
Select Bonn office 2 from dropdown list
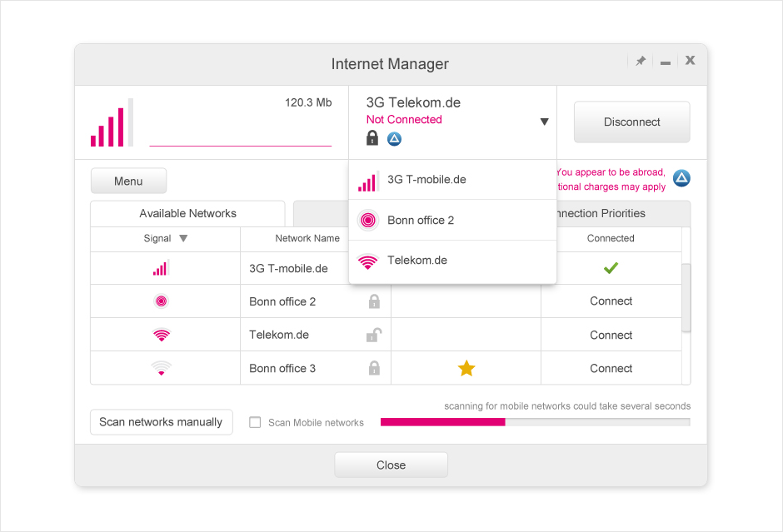pos(452,220)
